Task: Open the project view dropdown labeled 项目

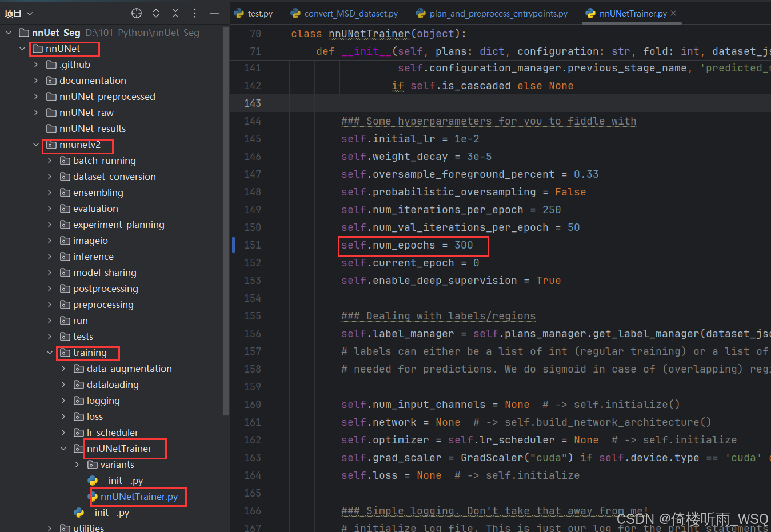Action: point(19,13)
